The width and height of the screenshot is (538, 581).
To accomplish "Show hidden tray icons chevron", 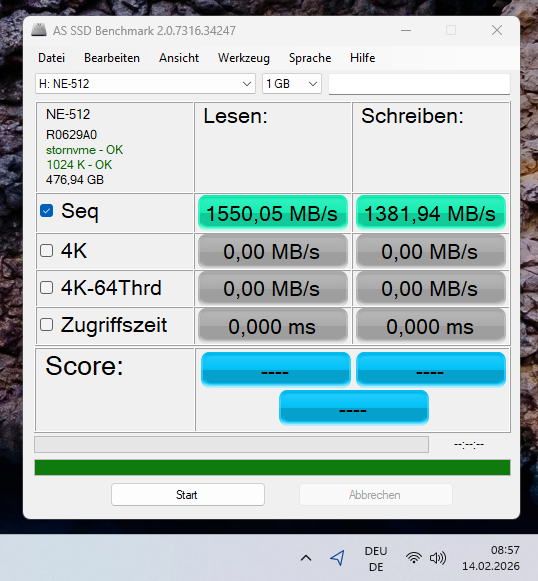I will point(306,558).
